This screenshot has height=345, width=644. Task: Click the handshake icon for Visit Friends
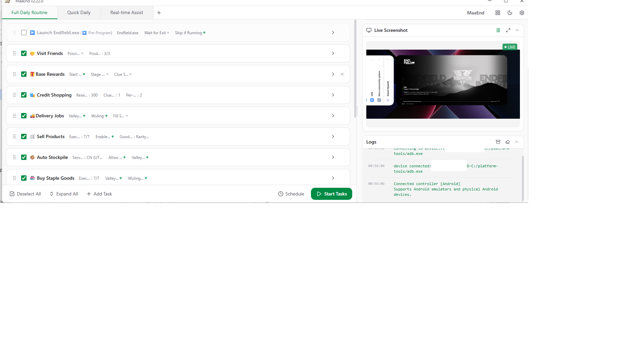tap(32, 54)
